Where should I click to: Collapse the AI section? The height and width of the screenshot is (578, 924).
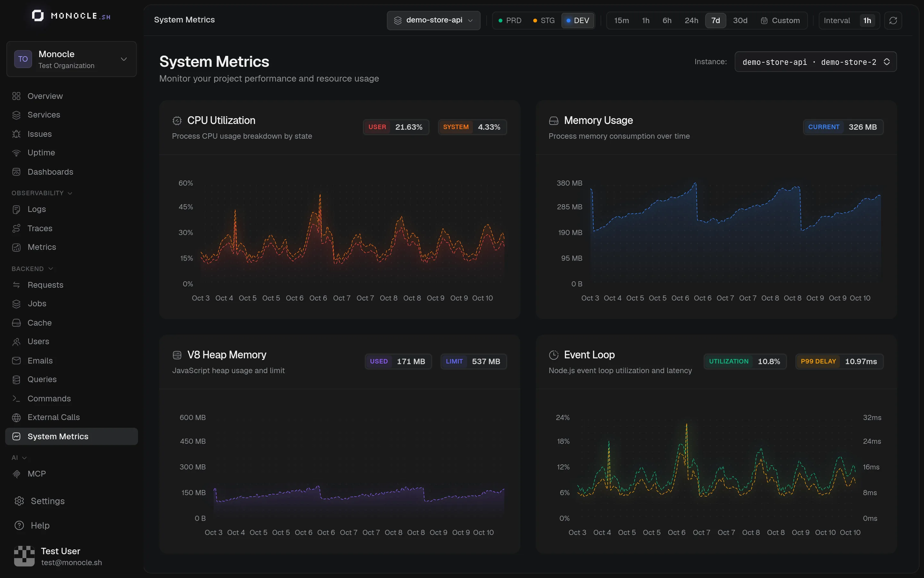point(19,458)
